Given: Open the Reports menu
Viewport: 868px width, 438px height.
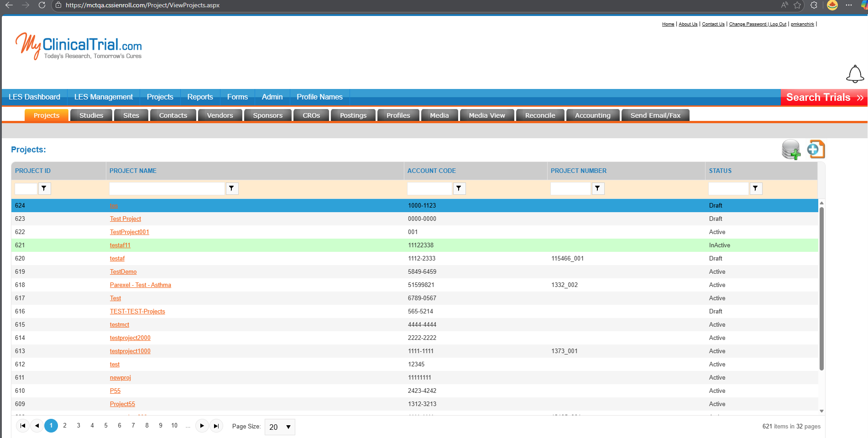Looking at the screenshot, I should click(200, 97).
